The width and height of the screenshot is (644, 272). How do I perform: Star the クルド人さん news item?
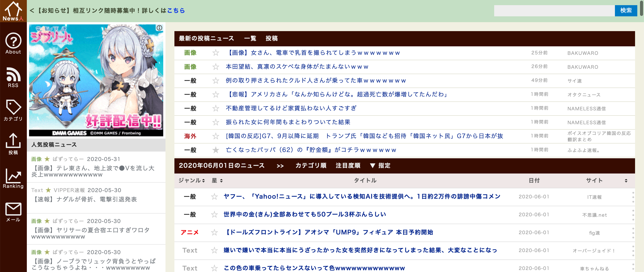point(216,81)
